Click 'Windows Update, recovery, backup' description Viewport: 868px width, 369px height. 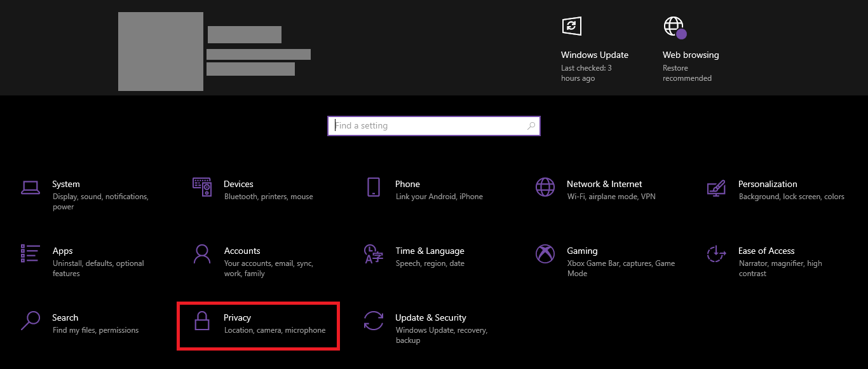click(442, 335)
